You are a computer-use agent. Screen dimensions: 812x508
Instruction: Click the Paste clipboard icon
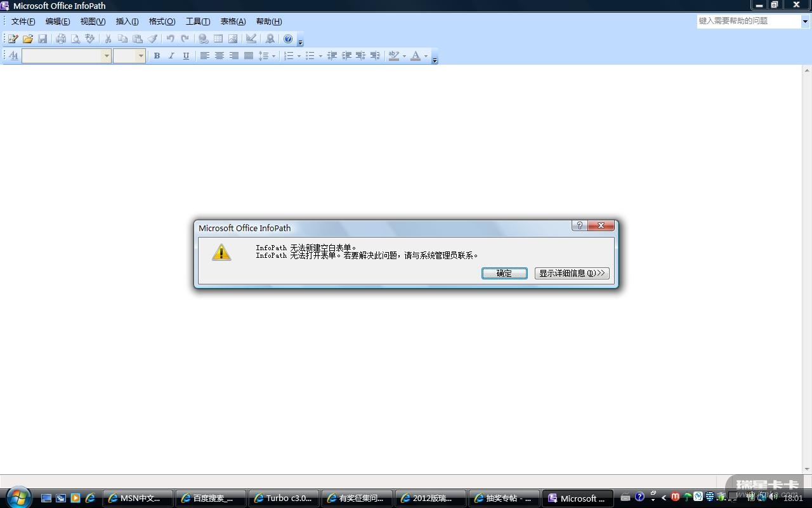tap(137, 39)
